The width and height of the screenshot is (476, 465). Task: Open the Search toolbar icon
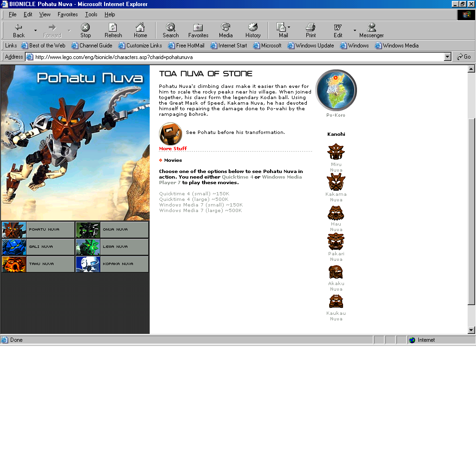[171, 30]
